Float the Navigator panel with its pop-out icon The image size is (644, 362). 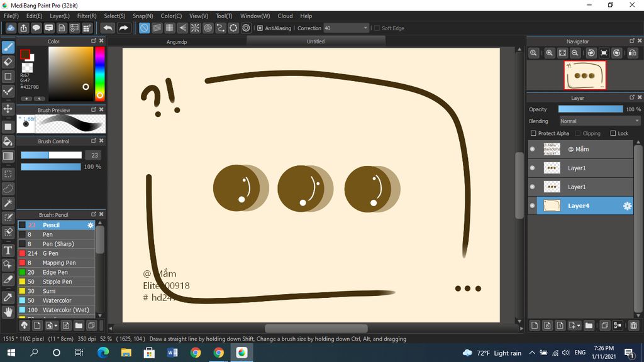pyautogui.click(x=632, y=41)
